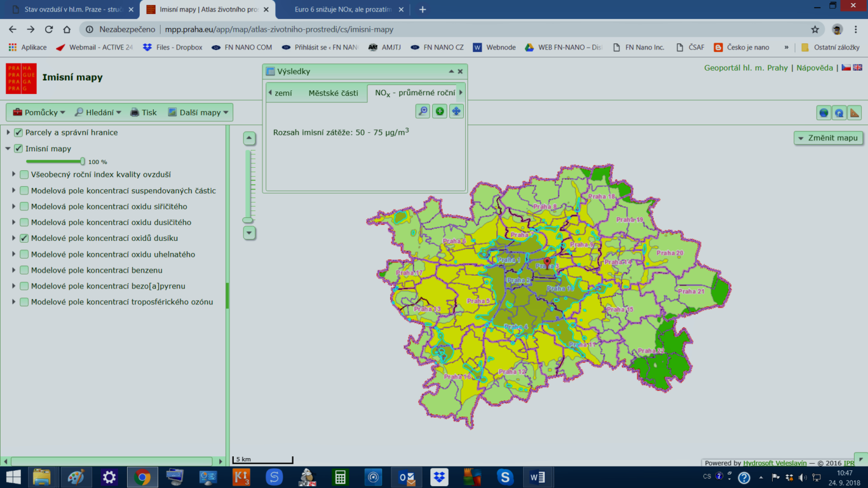
Task: Open the Změnit mapu dropdown
Action: (828, 138)
